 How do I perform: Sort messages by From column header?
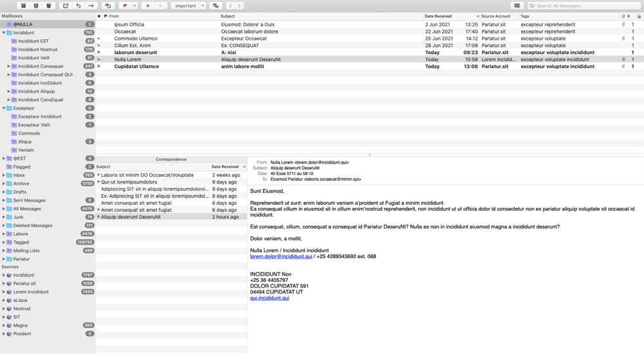click(164, 16)
